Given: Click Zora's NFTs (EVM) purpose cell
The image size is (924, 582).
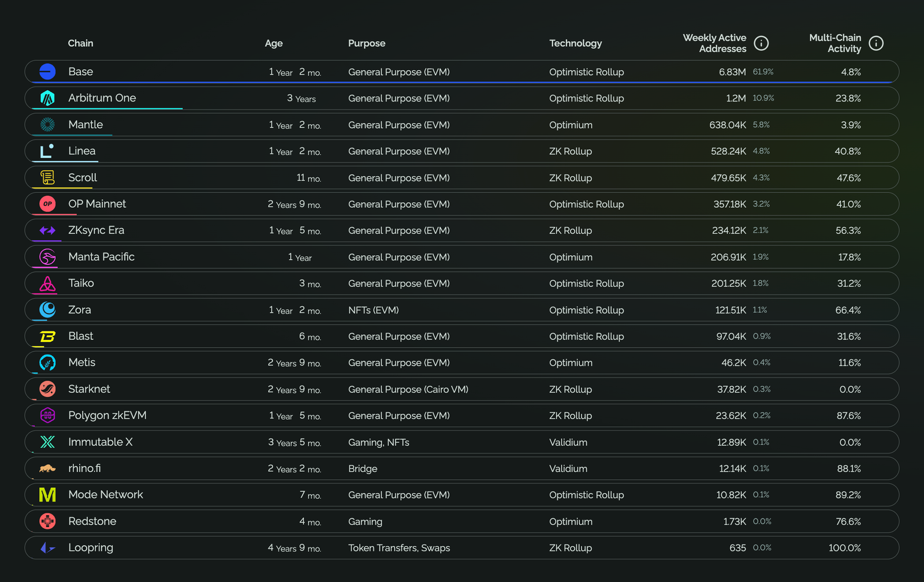Looking at the screenshot, I should point(373,310).
